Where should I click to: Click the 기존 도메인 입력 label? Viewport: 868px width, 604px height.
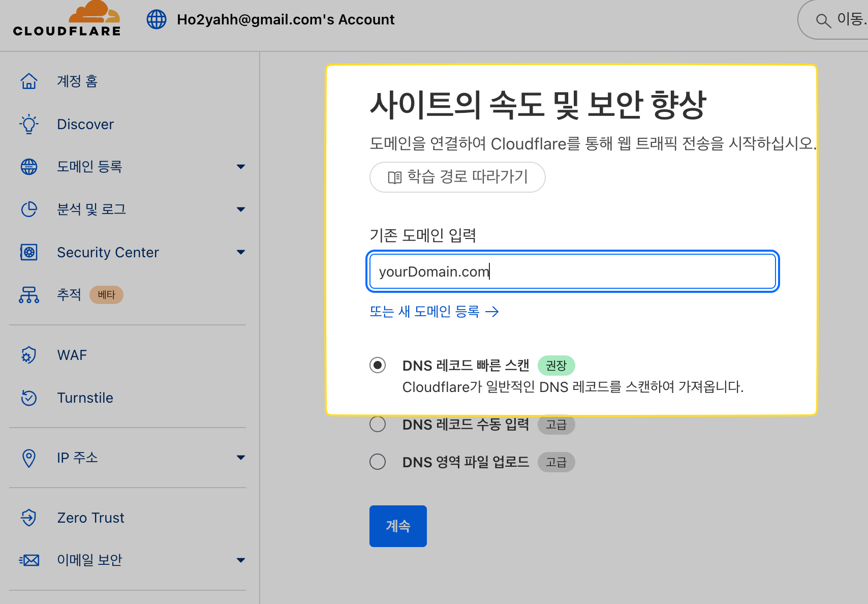coord(423,235)
